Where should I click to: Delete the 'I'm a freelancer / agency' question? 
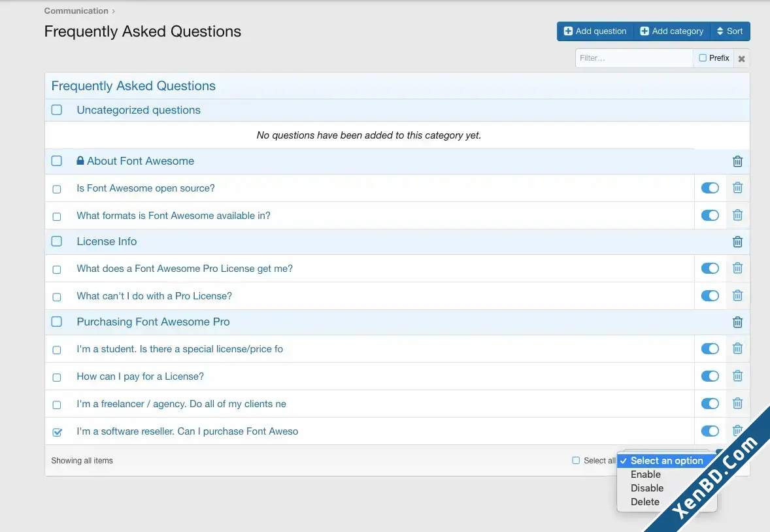pyautogui.click(x=737, y=404)
